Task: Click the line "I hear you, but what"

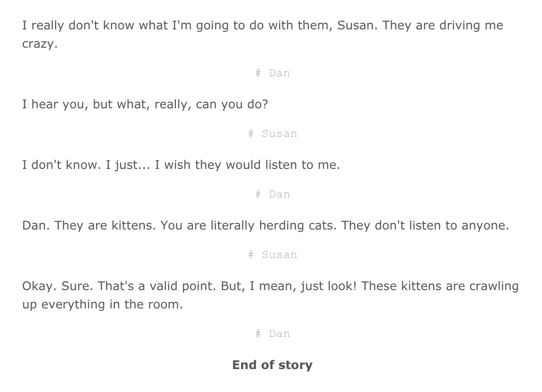Action: click(145, 104)
